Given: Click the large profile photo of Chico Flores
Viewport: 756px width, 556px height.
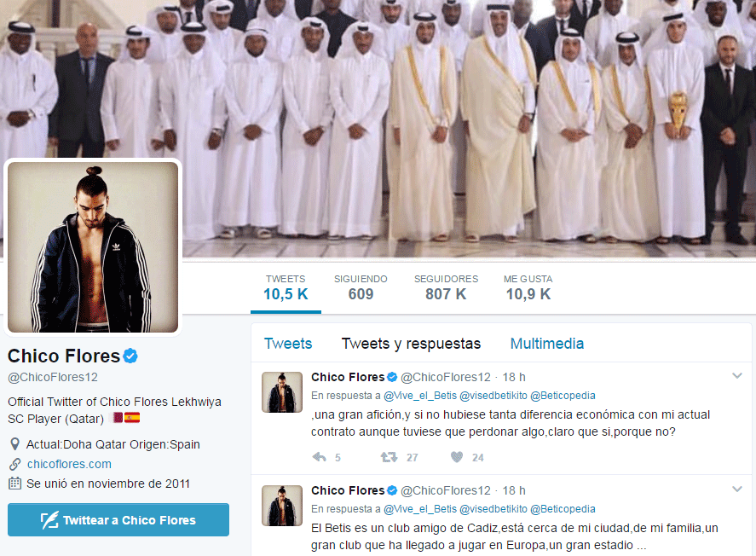Looking at the screenshot, I should tap(93, 247).
